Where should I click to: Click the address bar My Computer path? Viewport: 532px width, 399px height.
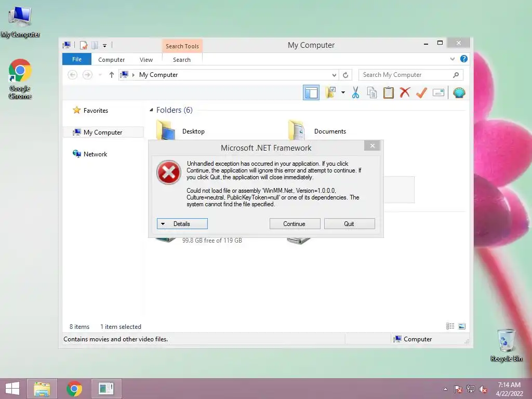pos(158,75)
